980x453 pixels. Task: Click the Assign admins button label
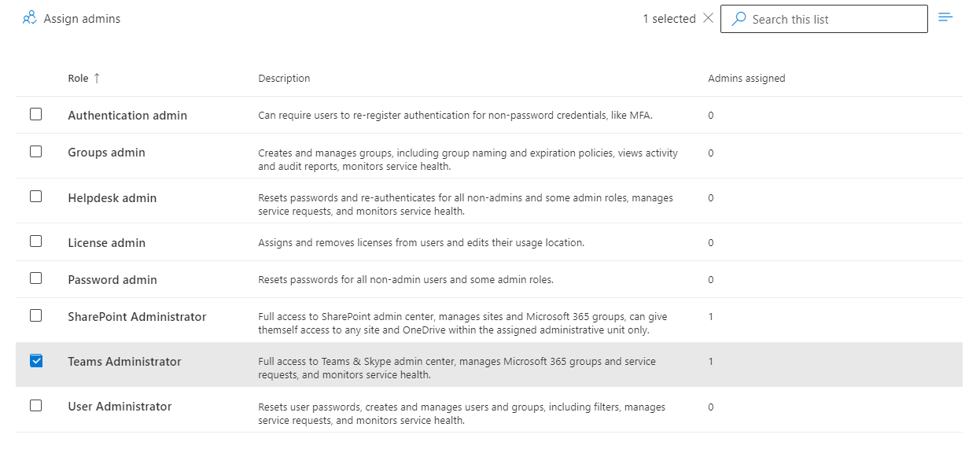(x=82, y=18)
